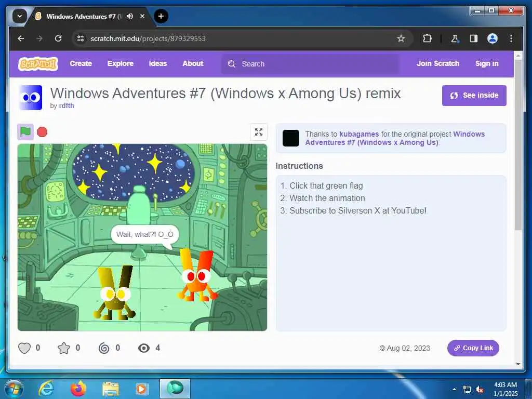Stop the project with the red stop button

point(42,131)
